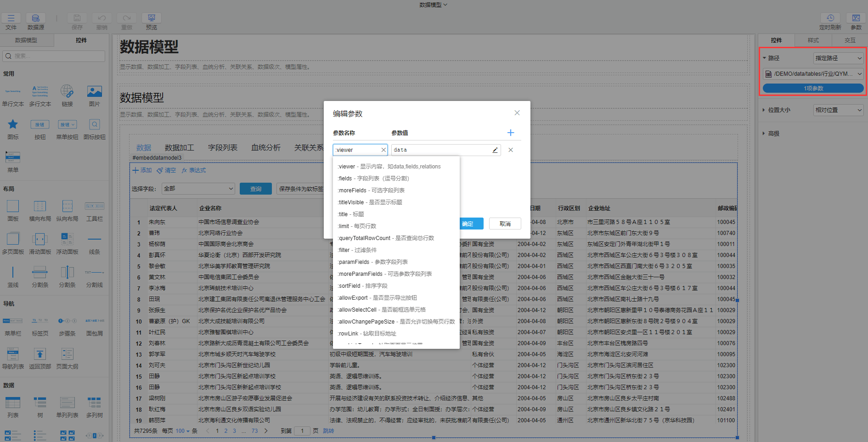Clear the :viewer parameter name field
This screenshot has width=868, height=442.
(x=383, y=150)
